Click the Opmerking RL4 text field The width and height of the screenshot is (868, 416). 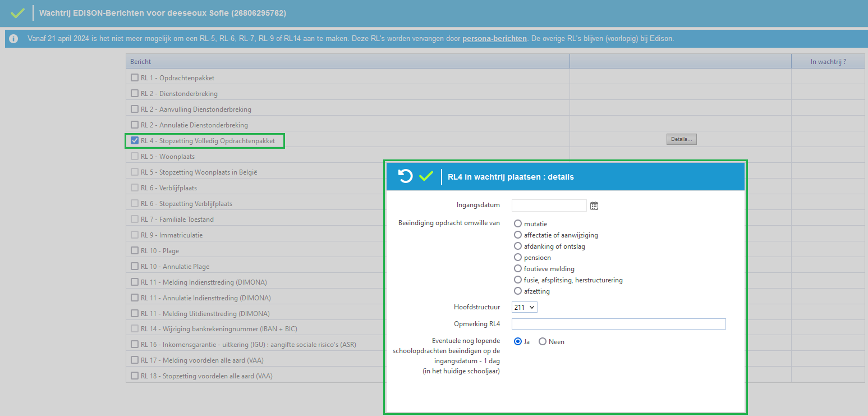point(619,324)
